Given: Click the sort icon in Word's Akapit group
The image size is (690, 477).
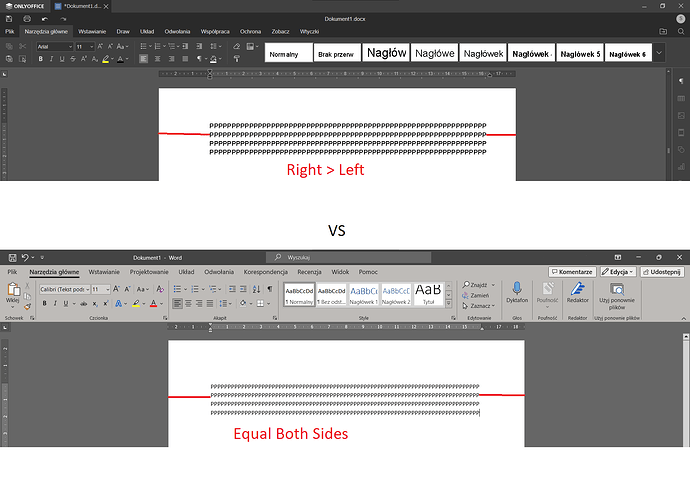Looking at the screenshot, I should pos(255,289).
